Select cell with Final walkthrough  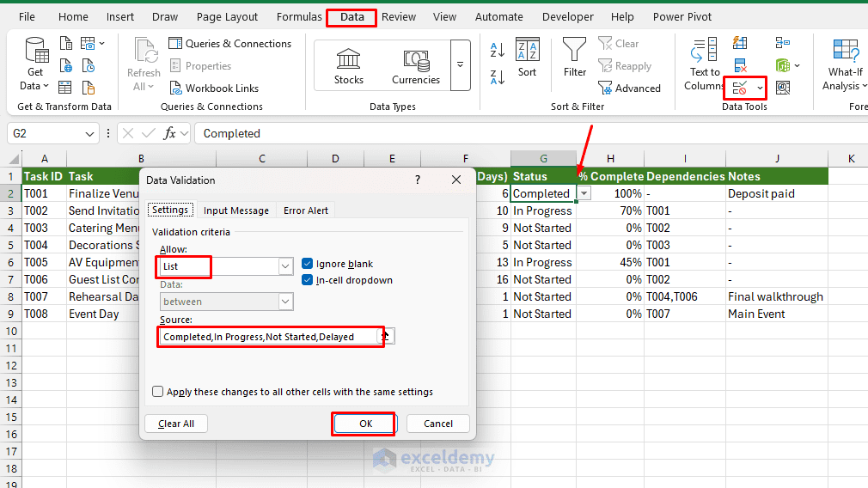pyautogui.click(x=777, y=296)
